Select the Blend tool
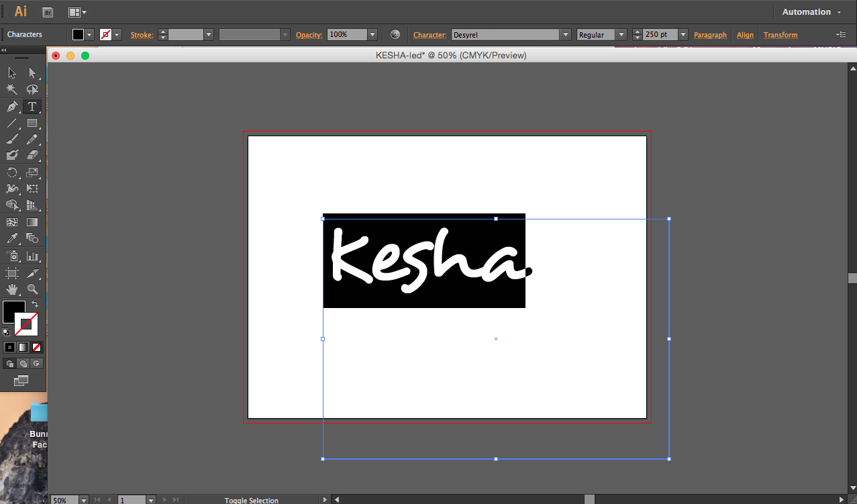This screenshot has height=504, width=857. pyautogui.click(x=32, y=238)
